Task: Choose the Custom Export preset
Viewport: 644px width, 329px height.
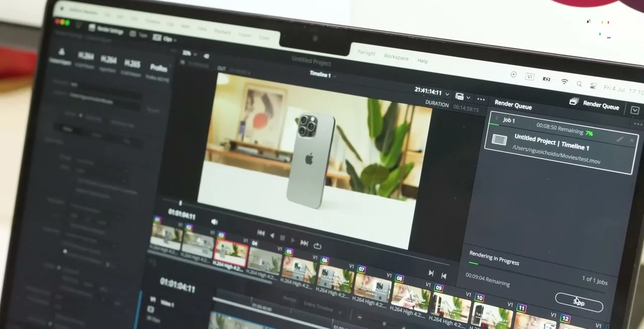Action: (60, 56)
